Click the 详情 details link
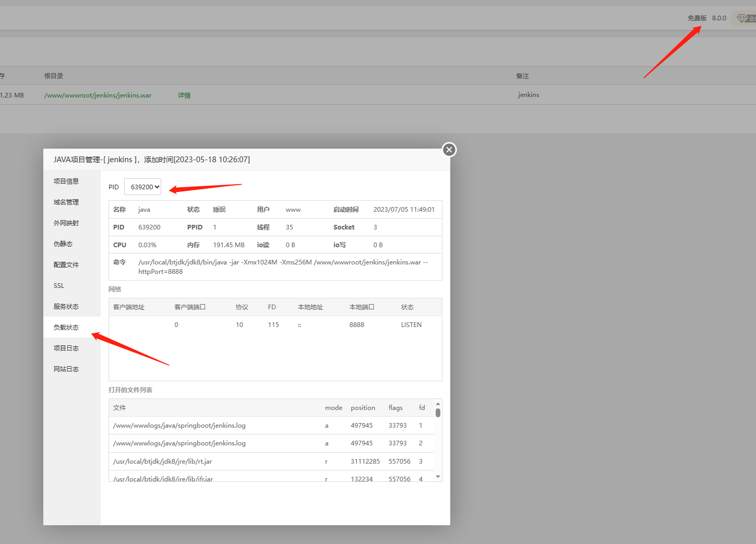Image resolution: width=756 pixels, height=544 pixels. 184,95
